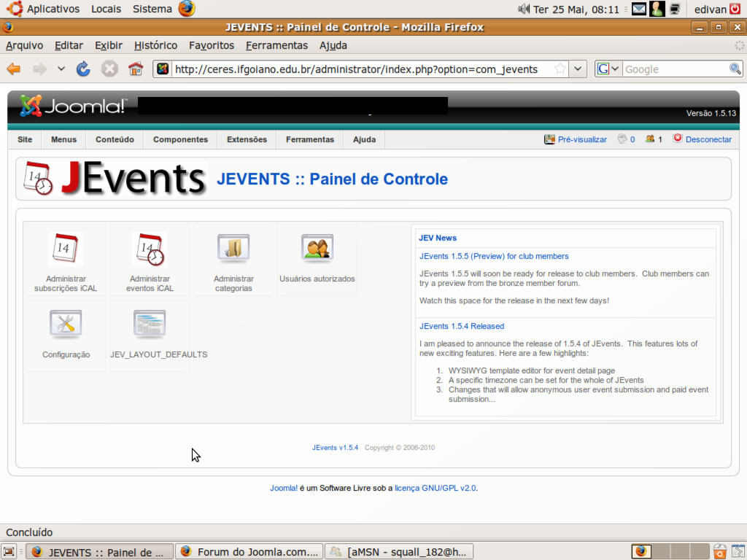Open the Joomla Ajuda menu
Screen dimensions: 747x560
365,139
